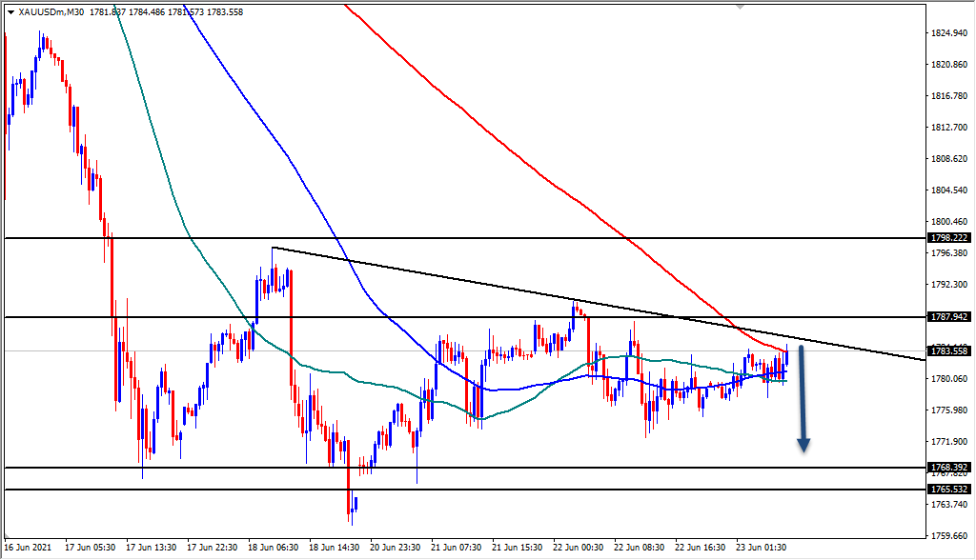Click the 1796.380 price scale label
The width and height of the screenshot is (976, 560).
[x=949, y=252]
